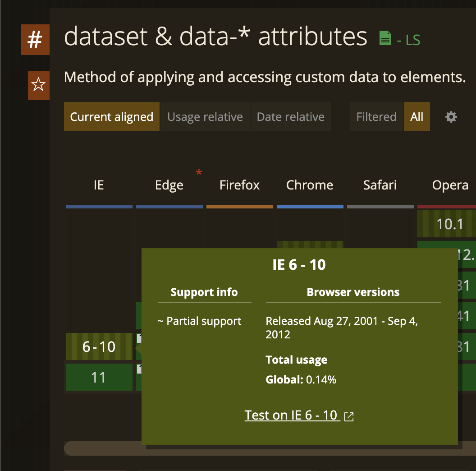Click the Chrome browser column header

(310, 185)
